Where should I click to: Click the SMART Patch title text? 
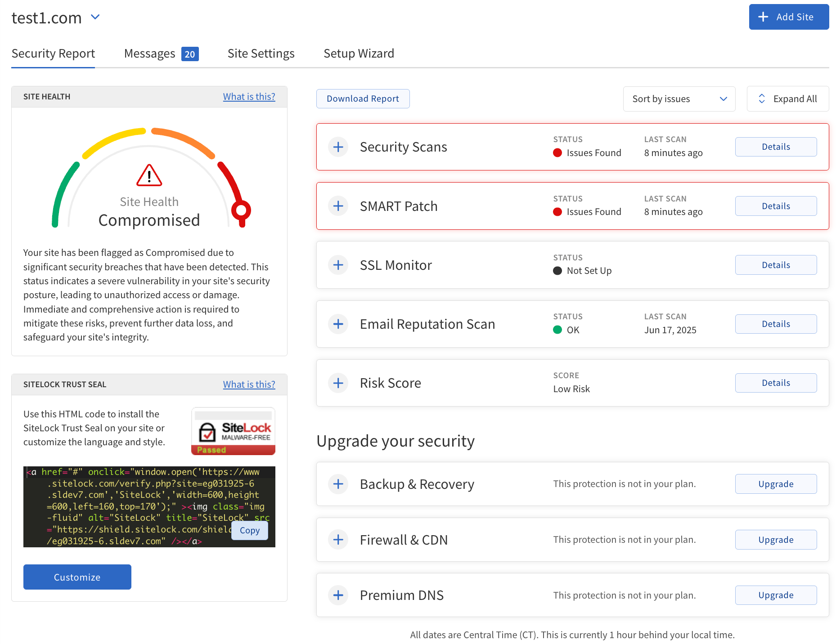[399, 206]
